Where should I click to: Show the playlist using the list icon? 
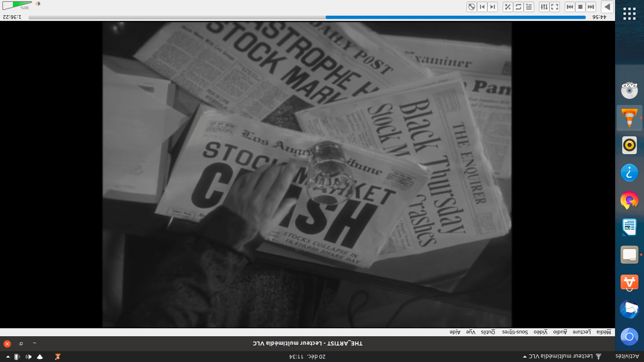529,7
